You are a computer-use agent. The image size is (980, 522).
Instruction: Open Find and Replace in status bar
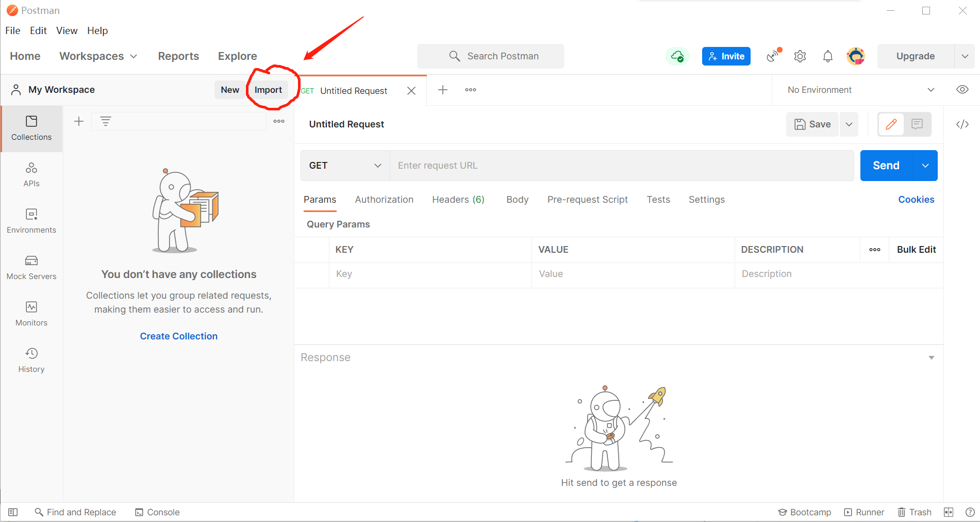point(75,512)
